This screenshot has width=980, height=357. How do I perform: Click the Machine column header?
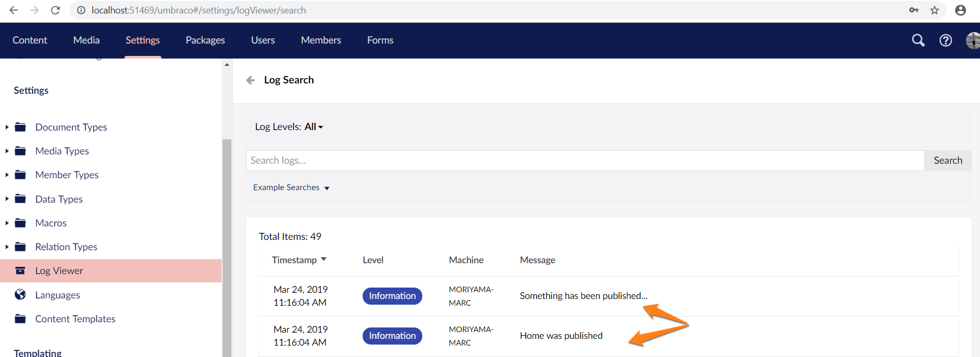pyautogui.click(x=466, y=260)
